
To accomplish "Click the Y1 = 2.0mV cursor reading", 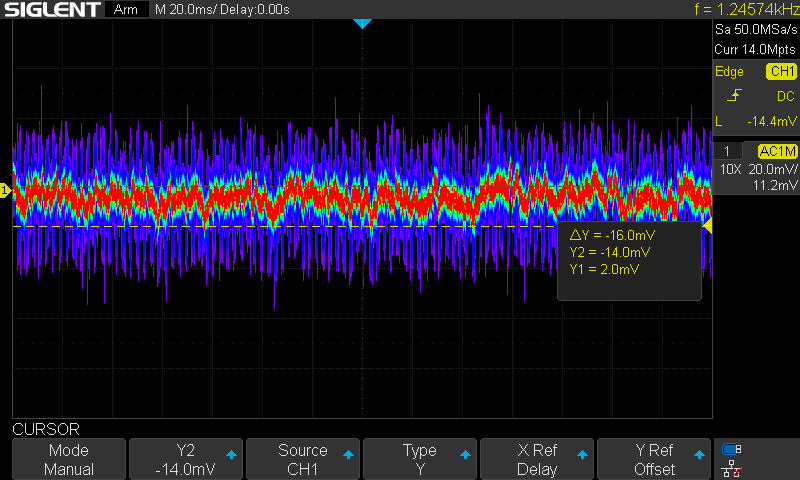I will point(604,269).
